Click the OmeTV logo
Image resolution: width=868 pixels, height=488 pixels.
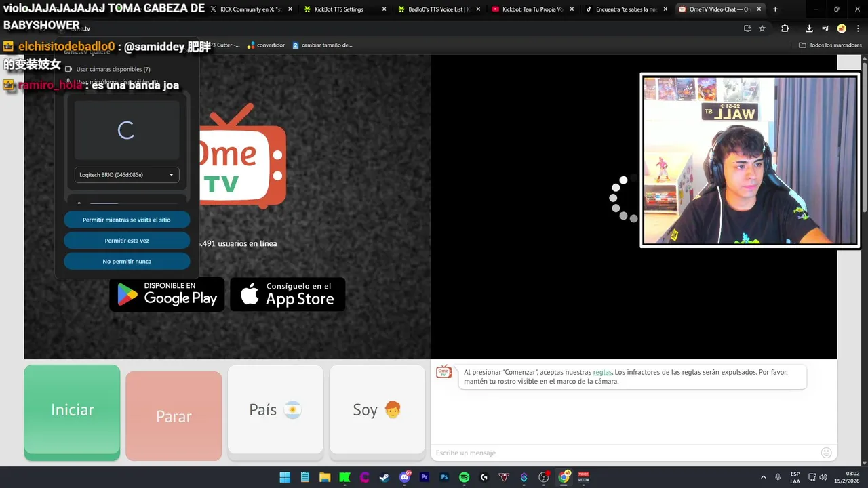[243, 157]
